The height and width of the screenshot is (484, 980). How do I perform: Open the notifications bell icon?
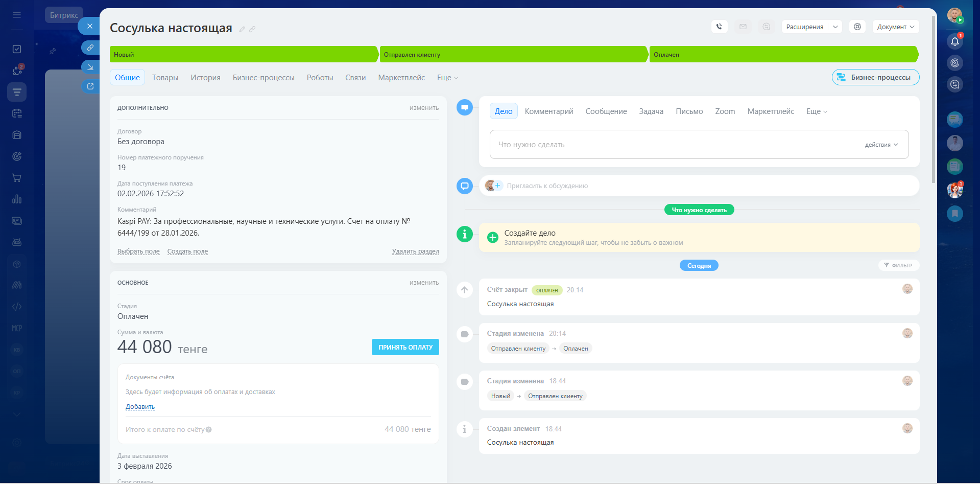954,42
